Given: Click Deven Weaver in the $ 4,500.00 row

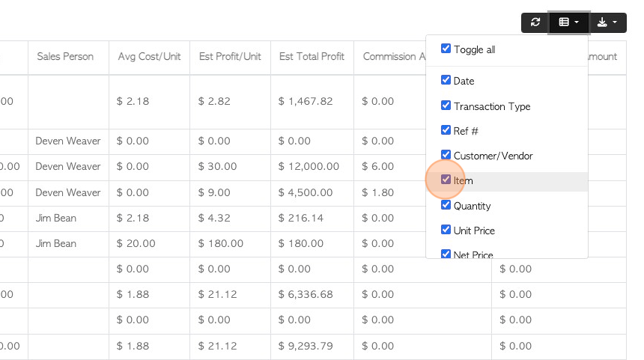Looking at the screenshot, I should [x=68, y=193].
